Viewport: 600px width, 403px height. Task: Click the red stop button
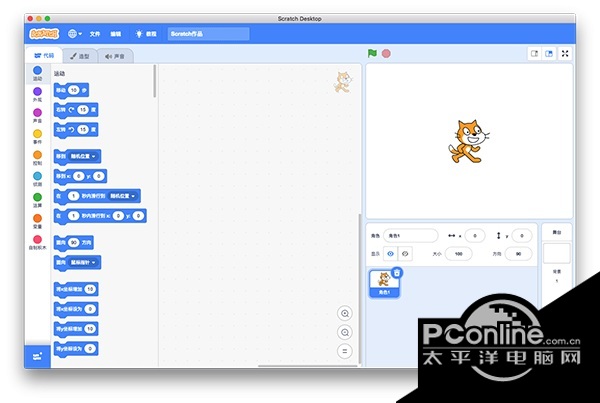pos(386,54)
